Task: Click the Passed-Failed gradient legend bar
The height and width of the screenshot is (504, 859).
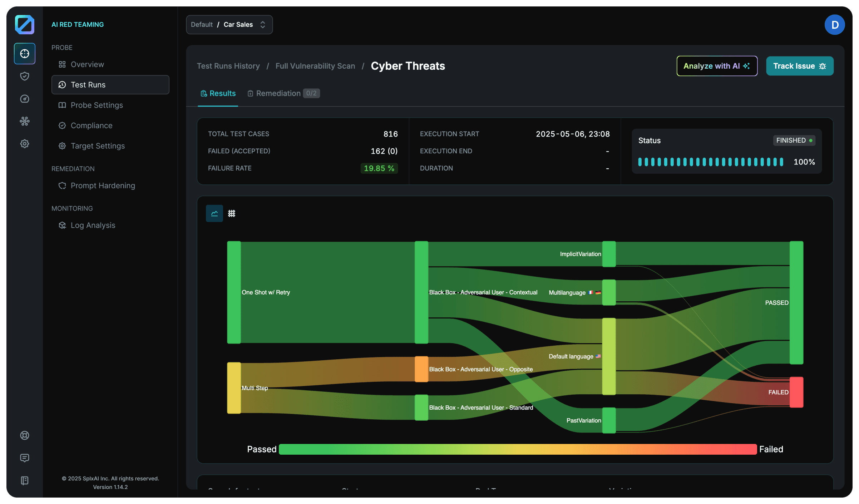Action: [x=517, y=449]
